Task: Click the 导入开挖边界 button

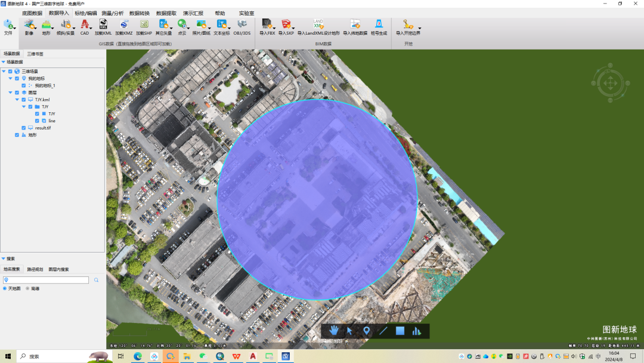Action: tap(408, 27)
